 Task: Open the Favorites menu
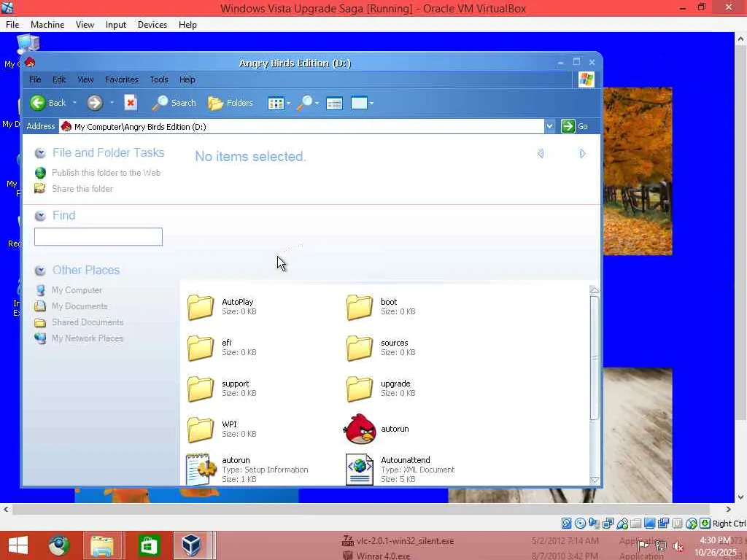pos(122,79)
